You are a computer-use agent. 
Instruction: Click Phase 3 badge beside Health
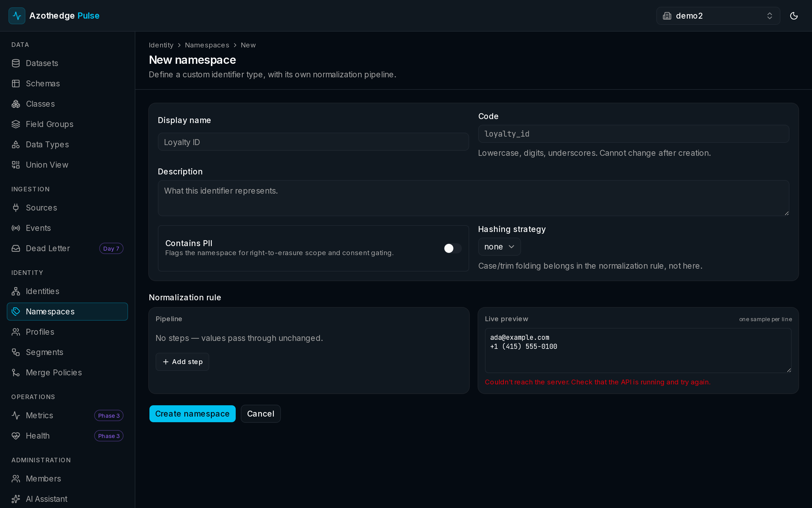(x=109, y=436)
